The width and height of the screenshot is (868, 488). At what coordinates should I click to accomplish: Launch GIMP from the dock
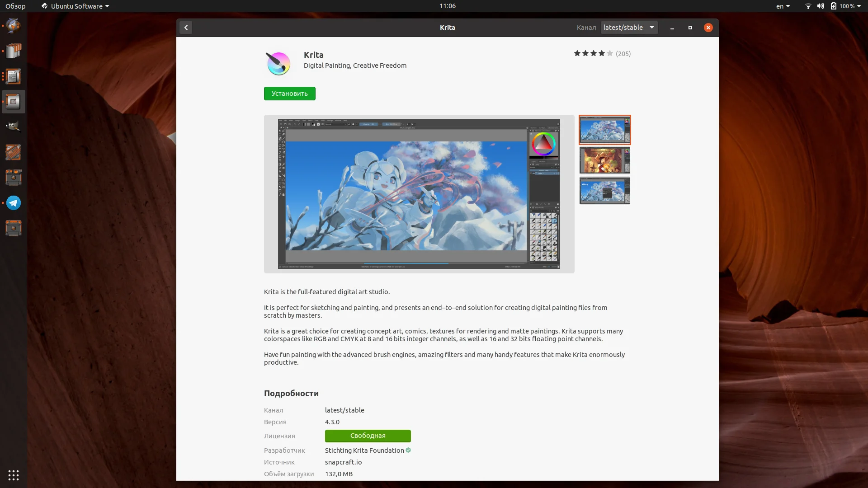14,127
